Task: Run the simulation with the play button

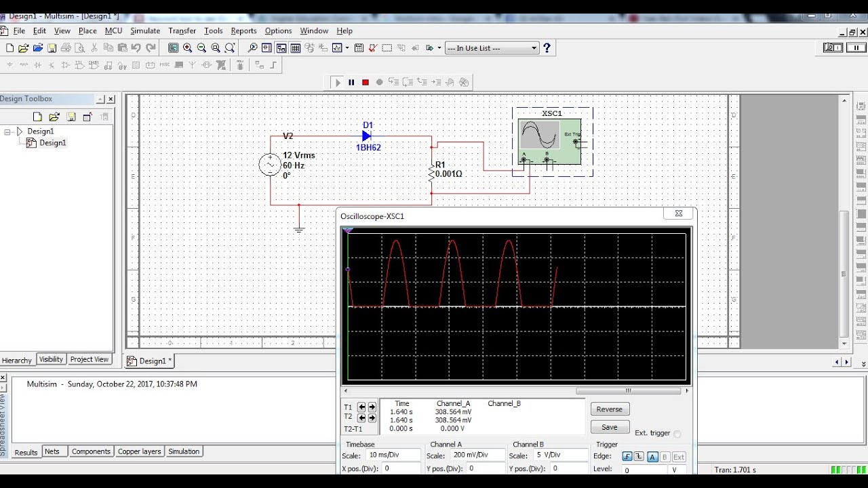Action: tap(338, 83)
